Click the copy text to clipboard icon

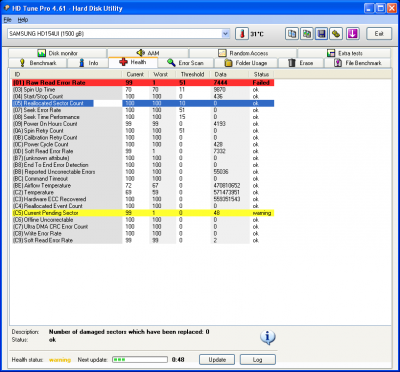click(x=292, y=34)
